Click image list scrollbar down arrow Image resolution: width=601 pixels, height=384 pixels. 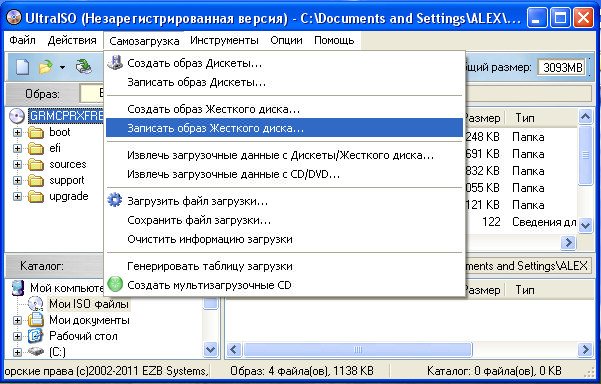click(x=585, y=225)
